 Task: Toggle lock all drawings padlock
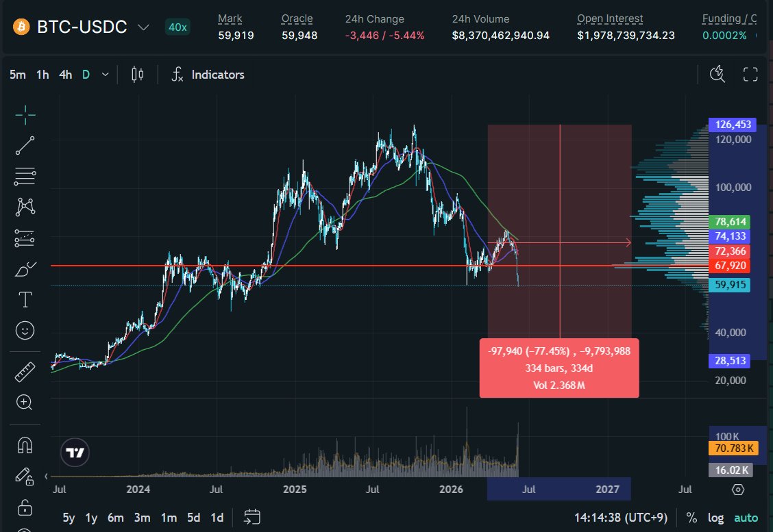25,507
